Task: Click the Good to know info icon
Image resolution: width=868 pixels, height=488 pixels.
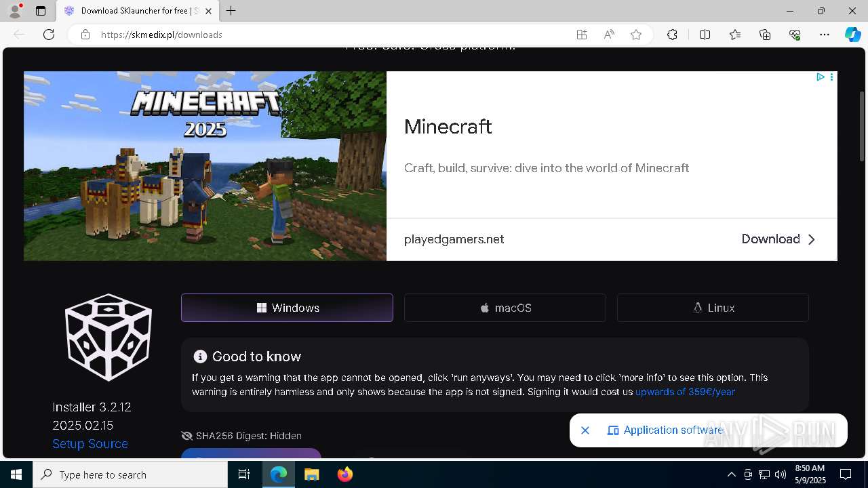Action: [200, 357]
